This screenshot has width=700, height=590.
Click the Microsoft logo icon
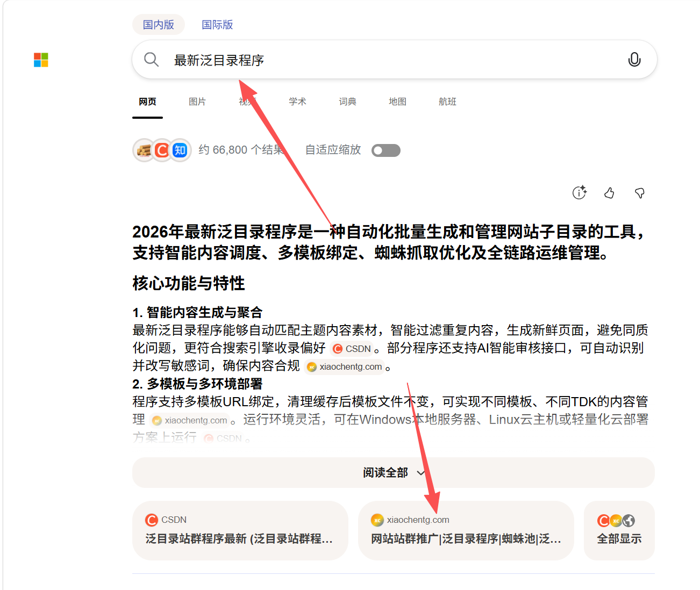[x=41, y=60]
